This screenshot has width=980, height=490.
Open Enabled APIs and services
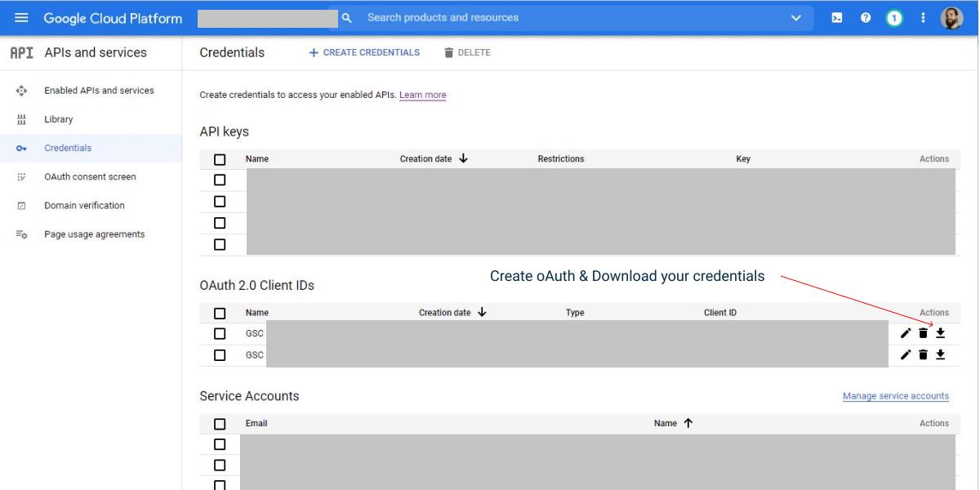(99, 91)
